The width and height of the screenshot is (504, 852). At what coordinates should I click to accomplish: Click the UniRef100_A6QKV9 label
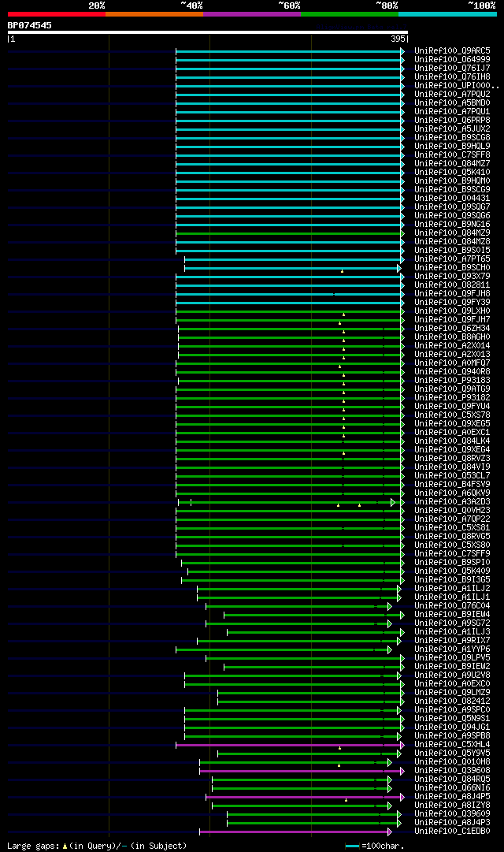(452, 493)
